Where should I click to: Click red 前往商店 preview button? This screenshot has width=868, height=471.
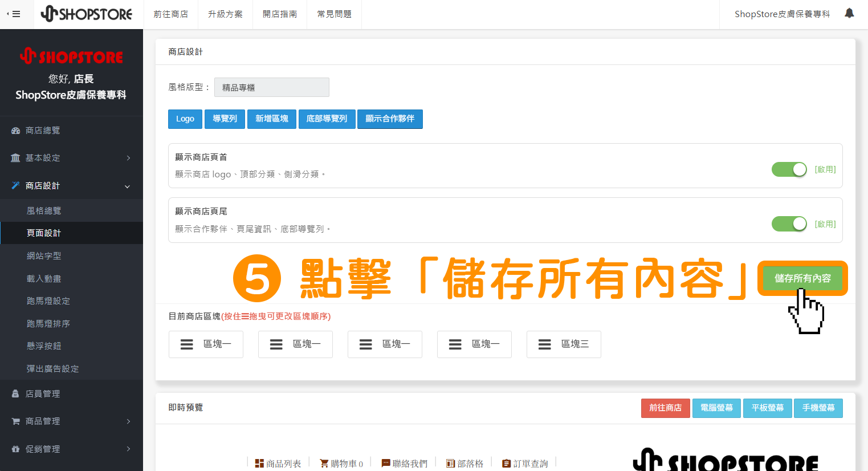(666, 408)
